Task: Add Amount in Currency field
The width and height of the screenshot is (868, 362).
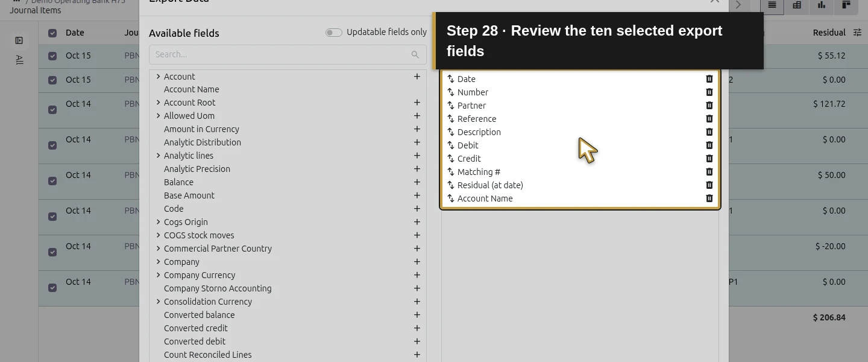Action: pos(417,129)
